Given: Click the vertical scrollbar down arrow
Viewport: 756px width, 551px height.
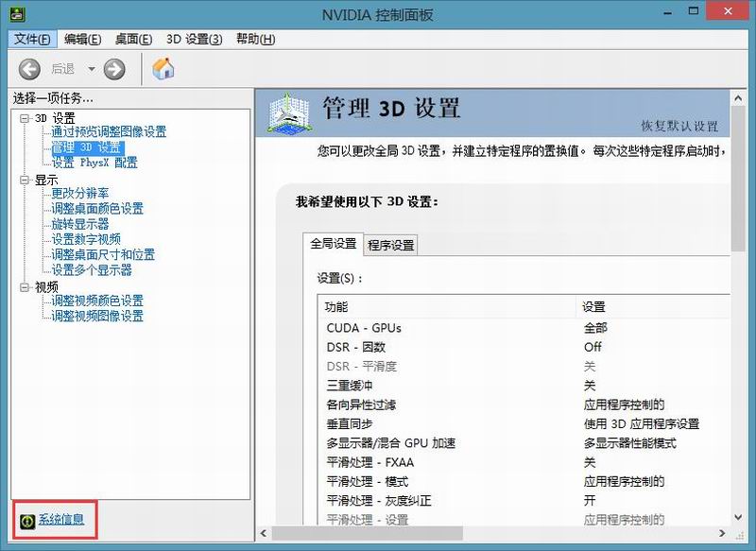Looking at the screenshot, I should [738, 517].
